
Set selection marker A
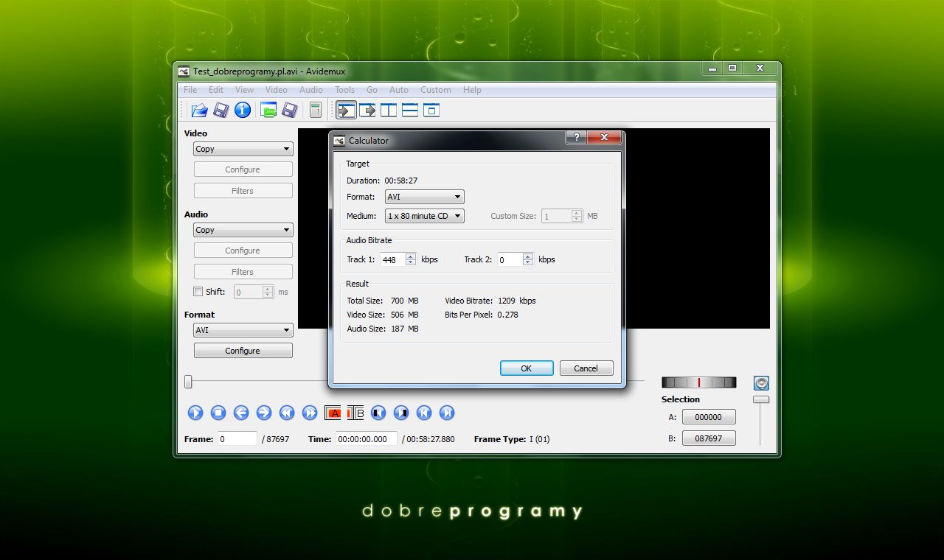coord(333,413)
